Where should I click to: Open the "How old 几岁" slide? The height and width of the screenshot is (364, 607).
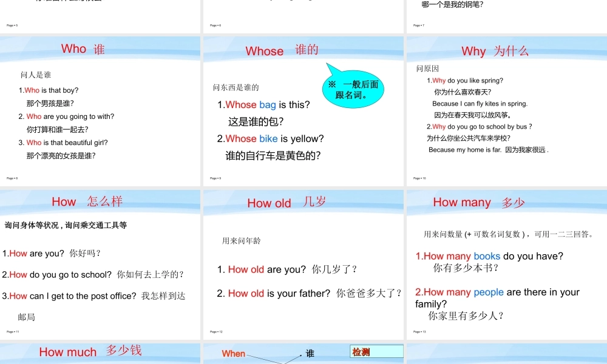pos(303,265)
